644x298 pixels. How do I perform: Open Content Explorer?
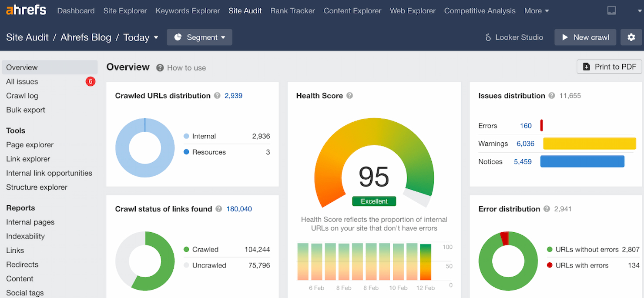point(352,11)
